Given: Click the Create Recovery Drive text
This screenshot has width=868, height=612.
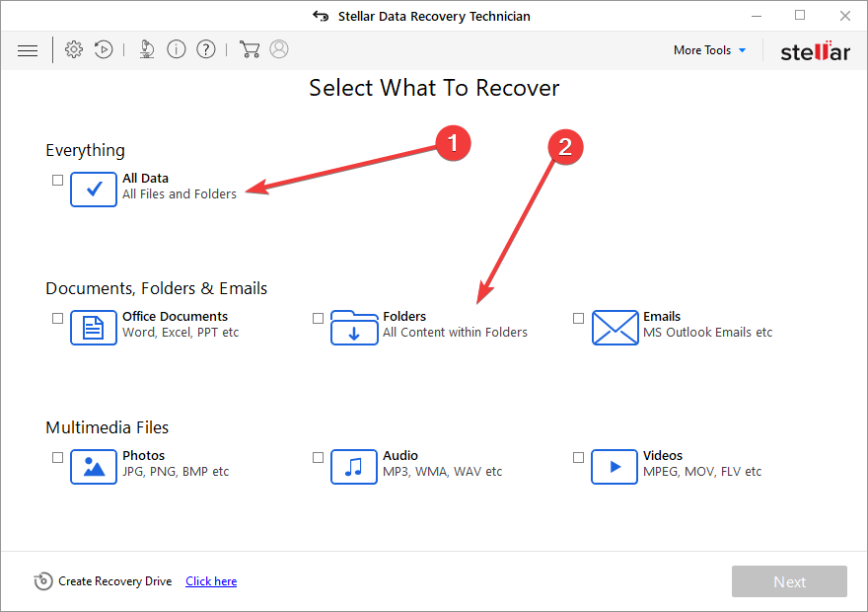Looking at the screenshot, I should point(115,581).
